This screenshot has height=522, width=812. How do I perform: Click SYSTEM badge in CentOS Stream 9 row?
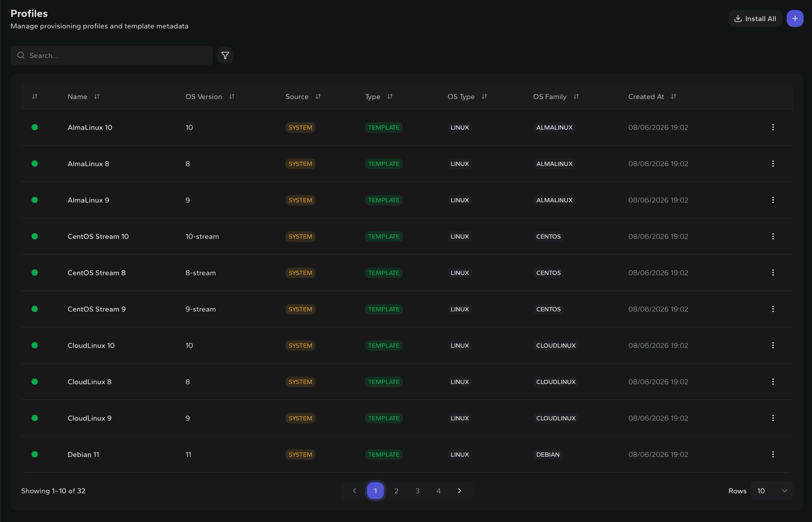point(300,309)
